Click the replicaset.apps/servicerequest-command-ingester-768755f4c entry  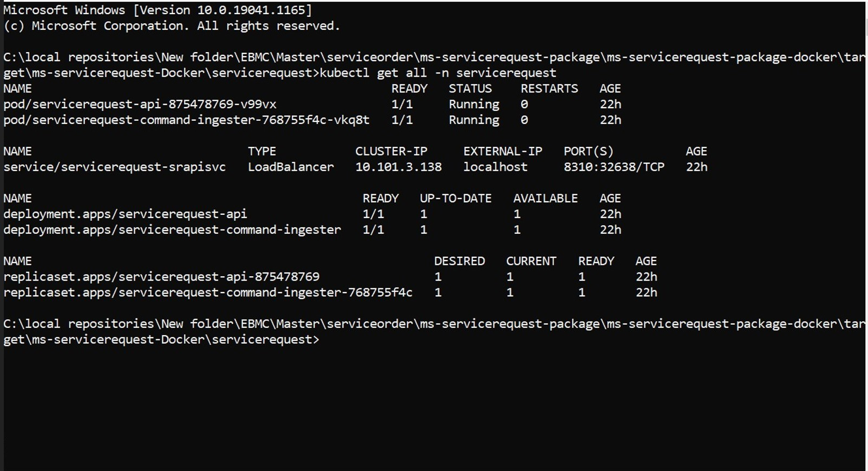pyautogui.click(x=208, y=293)
